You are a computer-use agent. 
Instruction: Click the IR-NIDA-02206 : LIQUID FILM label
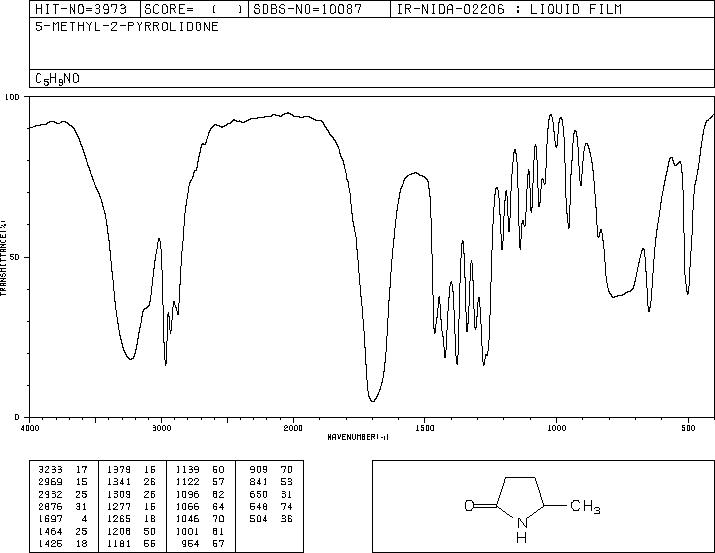click(509, 9)
